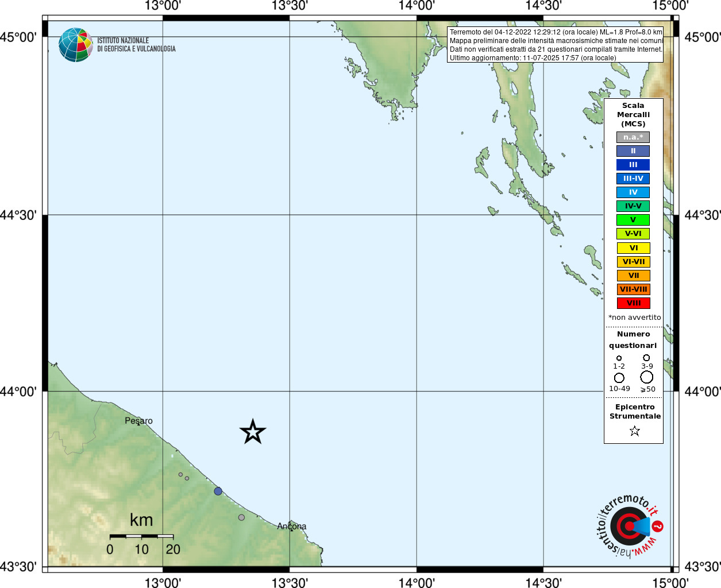The height and width of the screenshot is (588, 721).
Task: Click the ISTITUTO NAZIONALE DI GEOFISICA text
Action: coord(136,45)
